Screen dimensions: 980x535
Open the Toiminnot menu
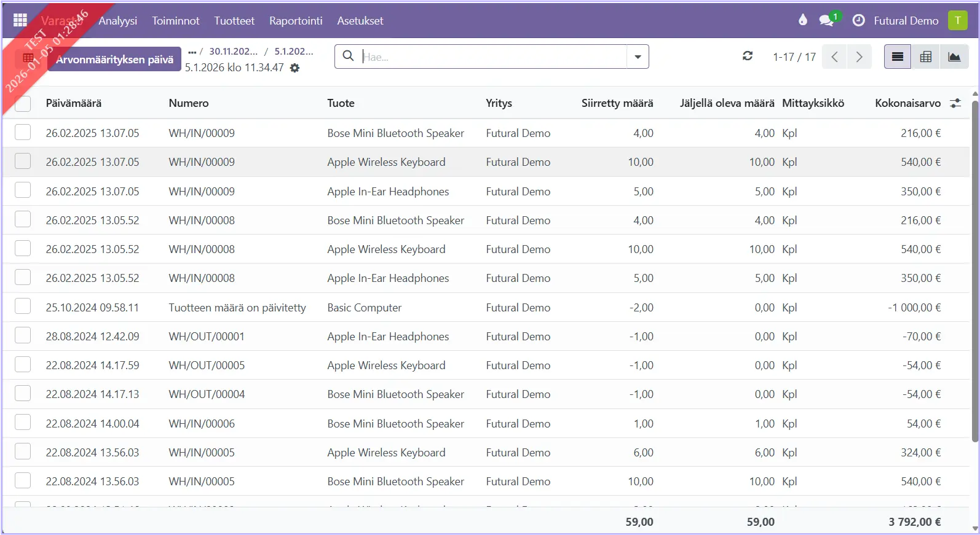(176, 20)
